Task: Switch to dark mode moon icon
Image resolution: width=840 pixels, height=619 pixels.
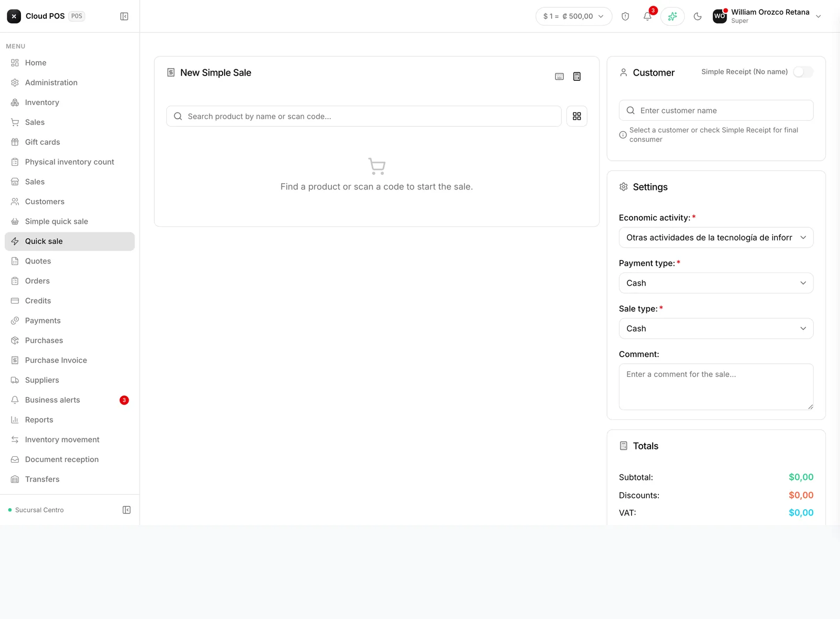Action: 698,16
